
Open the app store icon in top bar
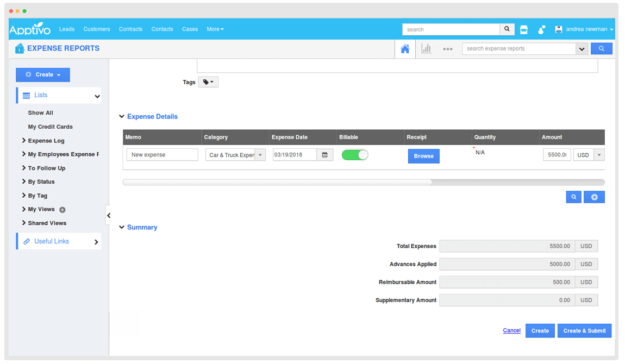tap(524, 29)
